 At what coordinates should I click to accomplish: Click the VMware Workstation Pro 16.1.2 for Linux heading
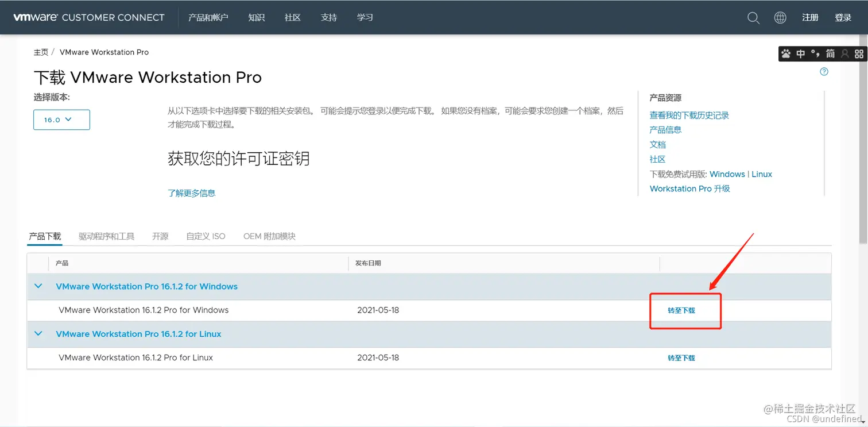tap(138, 334)
